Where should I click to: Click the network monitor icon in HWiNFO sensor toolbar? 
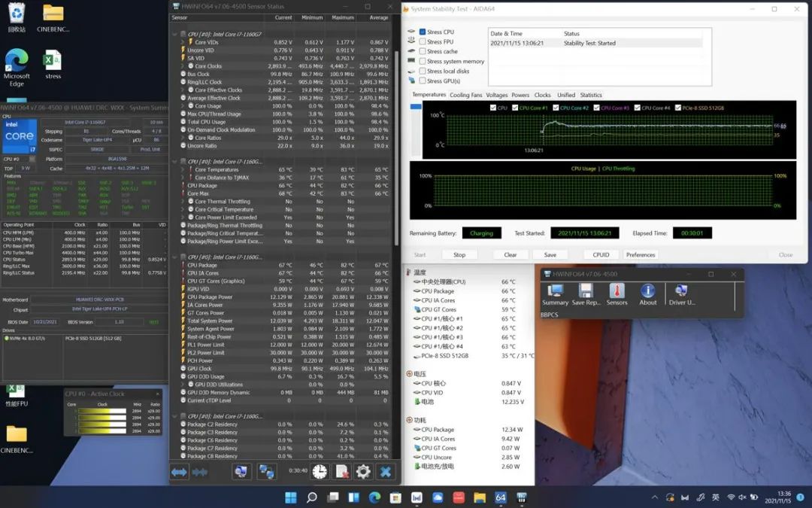click(x=241, y=472)
